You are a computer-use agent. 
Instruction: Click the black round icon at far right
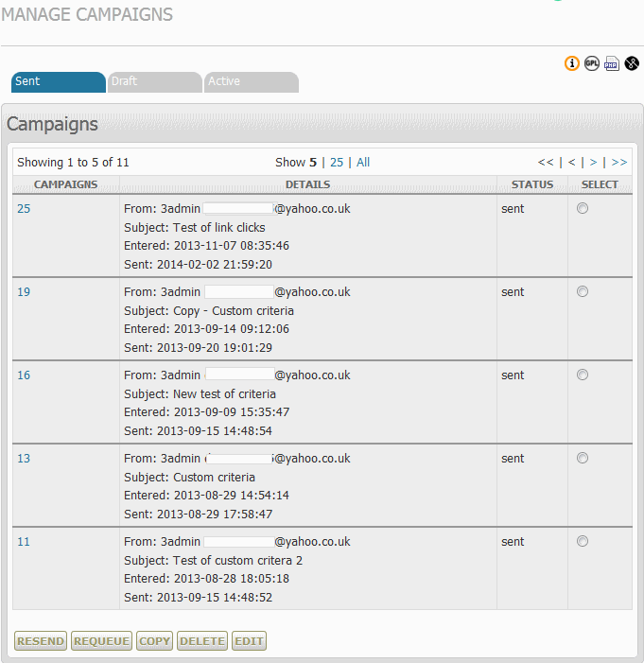[x=632, y=63]
